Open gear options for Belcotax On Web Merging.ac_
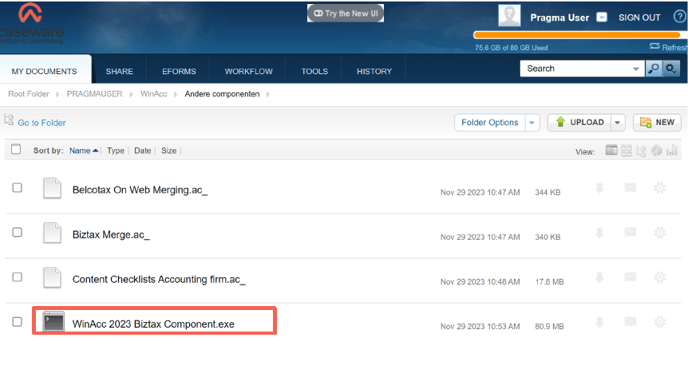 [x=660, y=188]
